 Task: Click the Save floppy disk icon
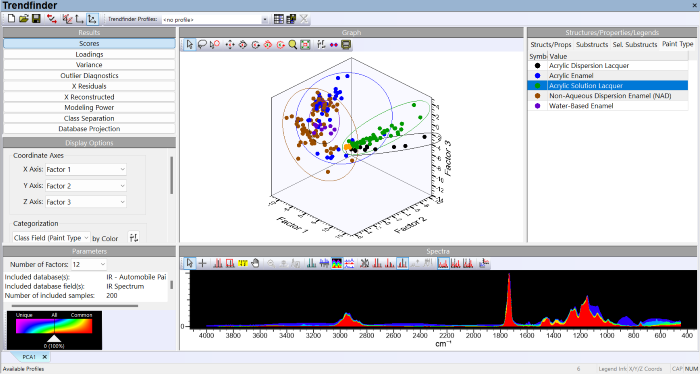pos(36,19)
